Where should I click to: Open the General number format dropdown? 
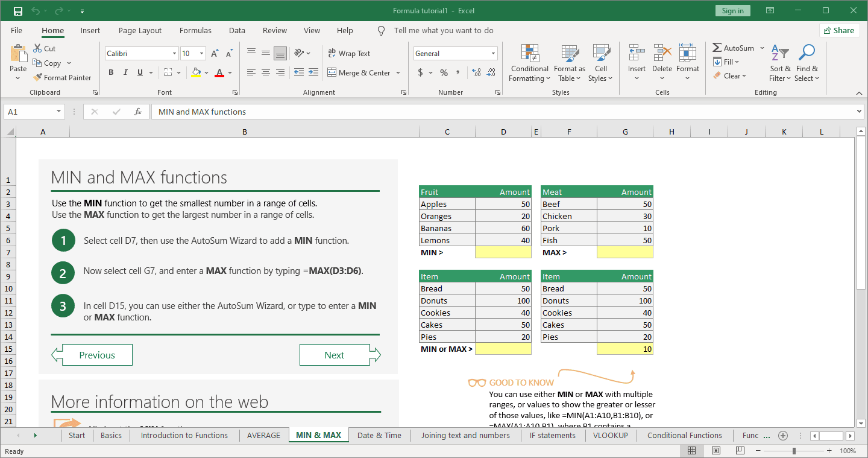(x=493, y=54)
